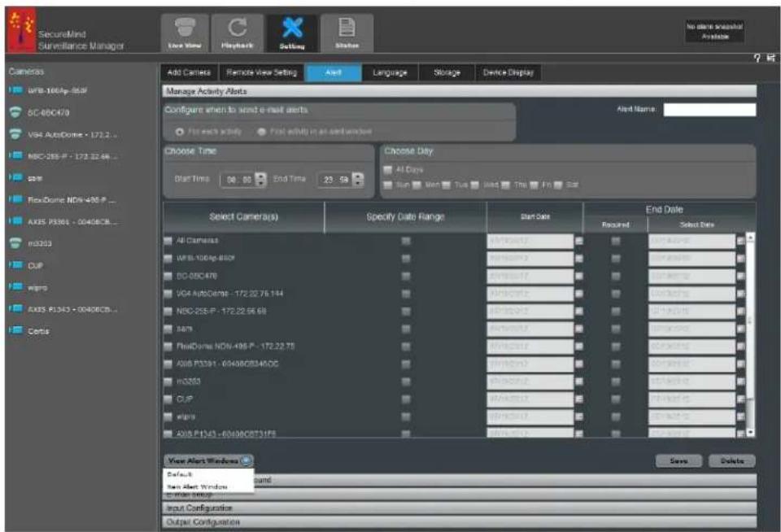Check the Sun day checkbox
This screenshot has height=532, width=781.
point(387,185)
